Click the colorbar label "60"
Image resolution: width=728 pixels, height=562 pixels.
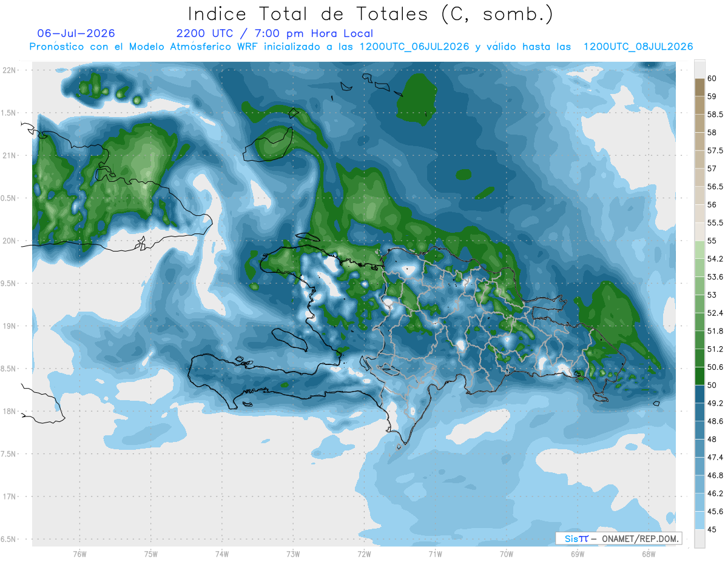712,78
